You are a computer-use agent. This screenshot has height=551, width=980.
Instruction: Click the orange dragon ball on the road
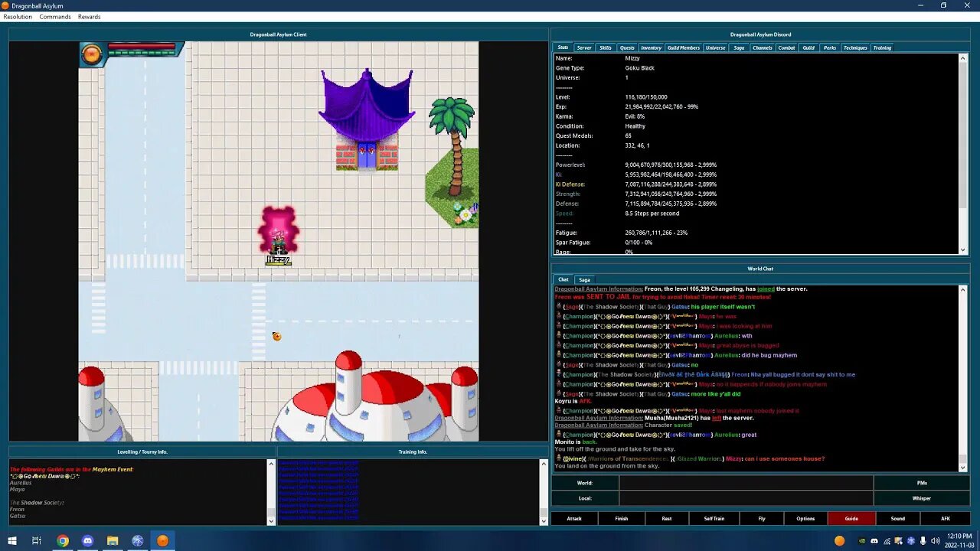[x=276, y=337]
